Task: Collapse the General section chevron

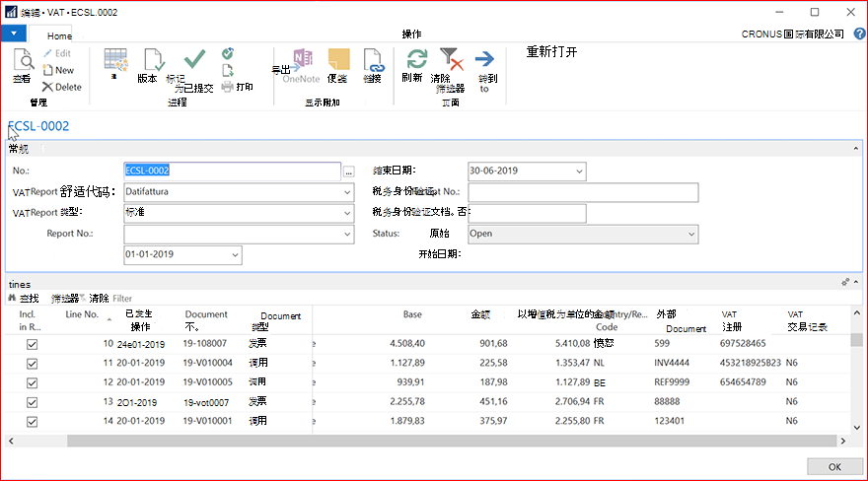Action: point(856,148)
